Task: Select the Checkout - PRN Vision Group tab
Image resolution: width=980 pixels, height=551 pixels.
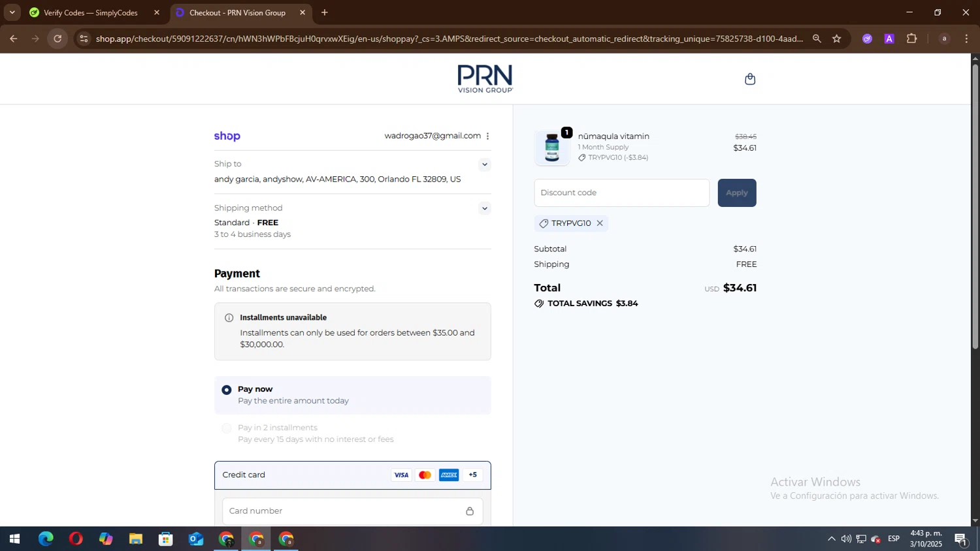Action: [x=241, y=12]
